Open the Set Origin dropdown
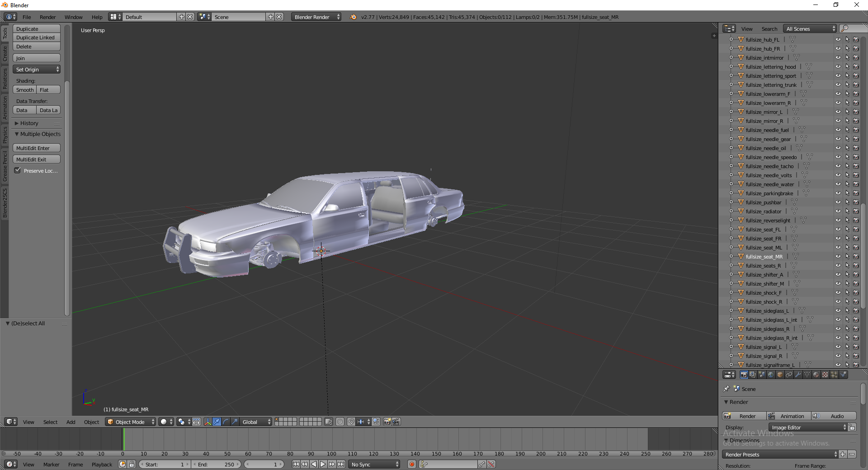 pyautogui.click(x=37, y=69)
